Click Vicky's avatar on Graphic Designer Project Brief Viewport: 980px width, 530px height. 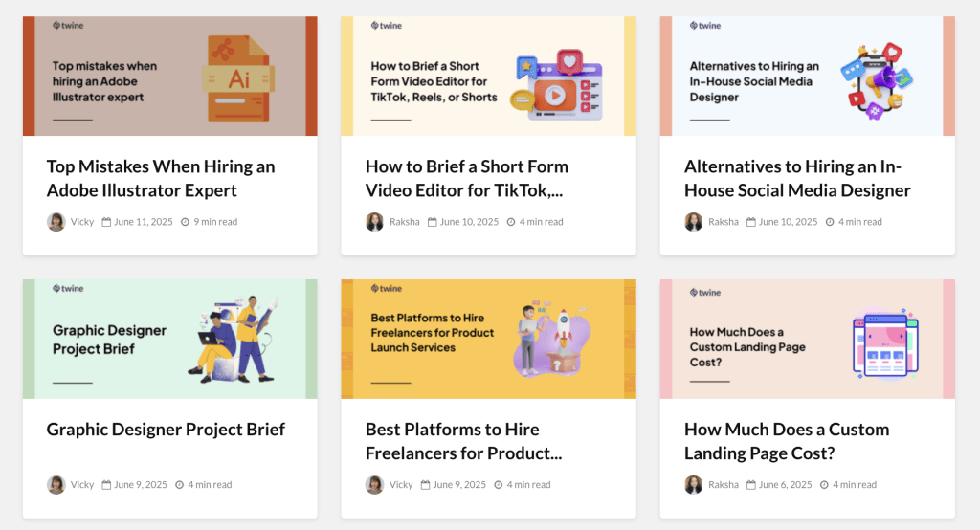[x=56, y=485]
